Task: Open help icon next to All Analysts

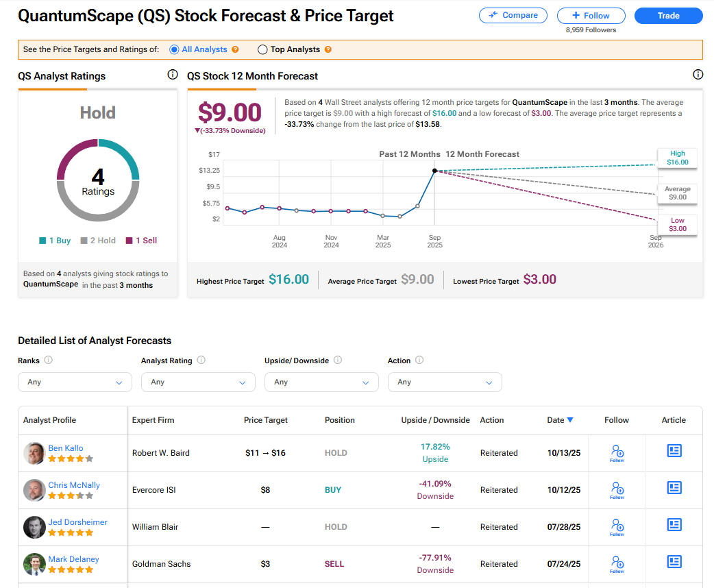Action: (x=235, y=49)
